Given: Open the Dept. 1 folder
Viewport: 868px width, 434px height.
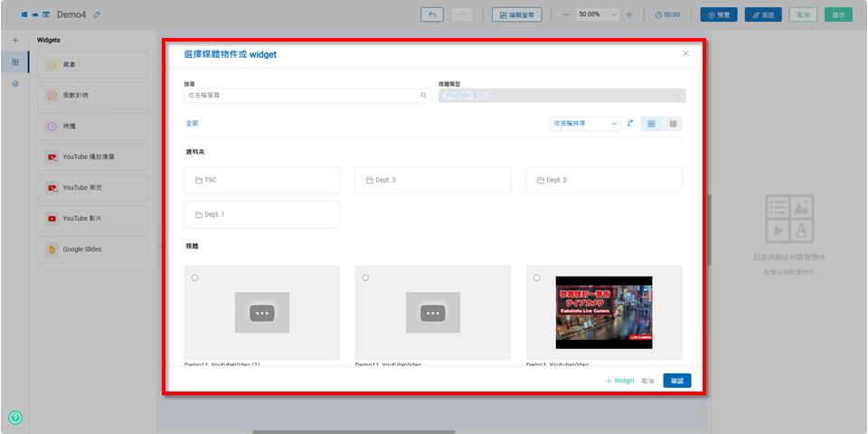Looking at the screenshot, I should coord(261,214).
